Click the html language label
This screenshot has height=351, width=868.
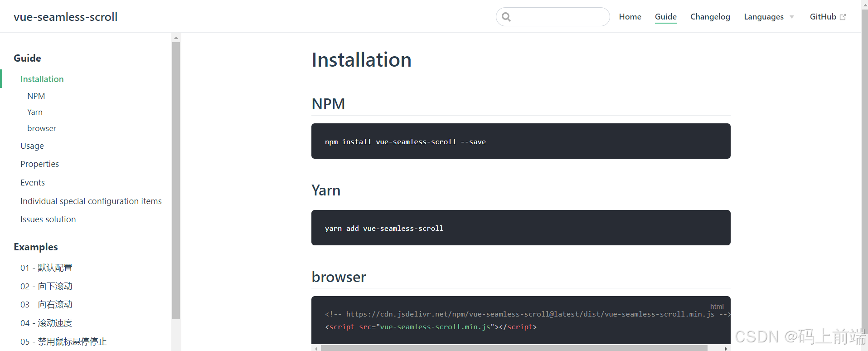tap(717, 307)
